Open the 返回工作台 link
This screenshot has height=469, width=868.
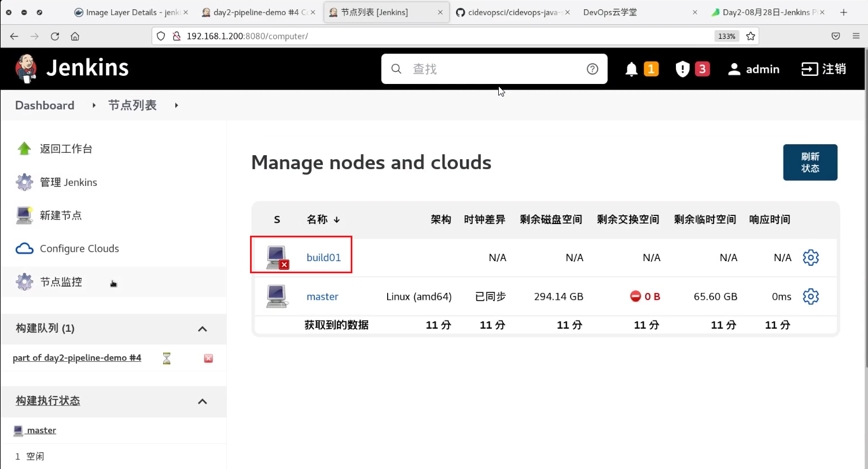click(66, 149)
